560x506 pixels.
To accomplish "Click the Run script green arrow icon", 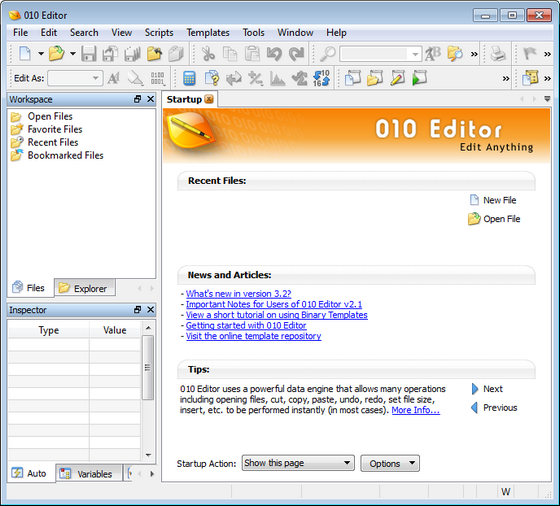I will click(x=420, y=78).
